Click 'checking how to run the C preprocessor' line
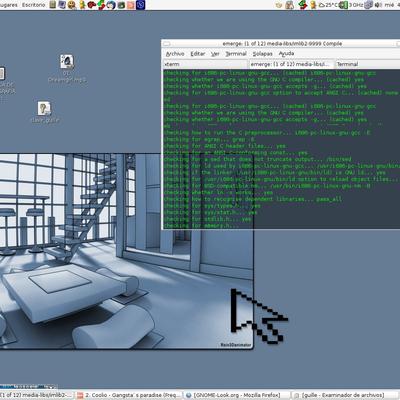 (267, 133)
